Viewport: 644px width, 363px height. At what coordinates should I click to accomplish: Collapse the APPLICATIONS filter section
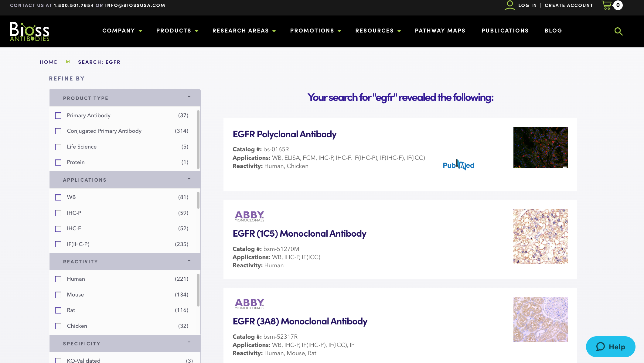coord(189,179)
